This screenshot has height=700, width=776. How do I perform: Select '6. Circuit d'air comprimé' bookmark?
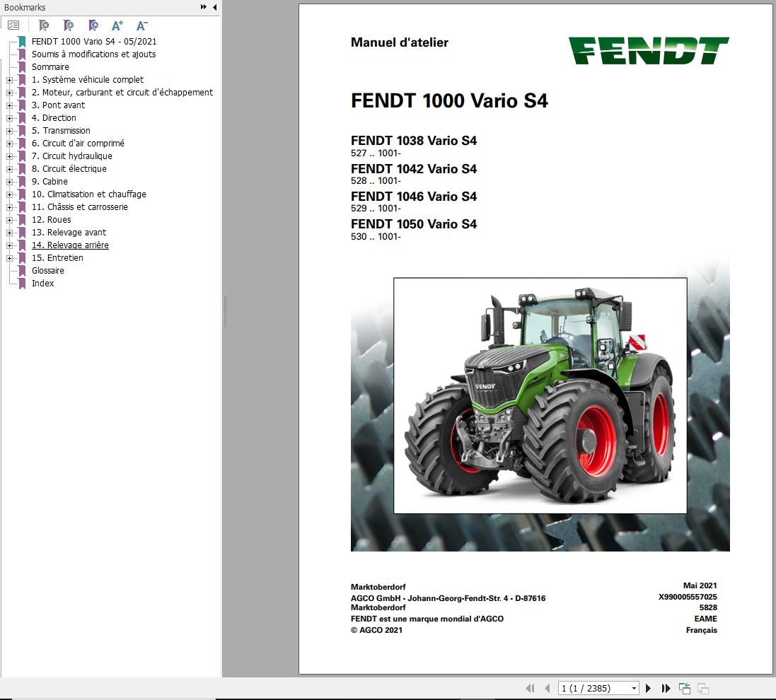point(79,143)
